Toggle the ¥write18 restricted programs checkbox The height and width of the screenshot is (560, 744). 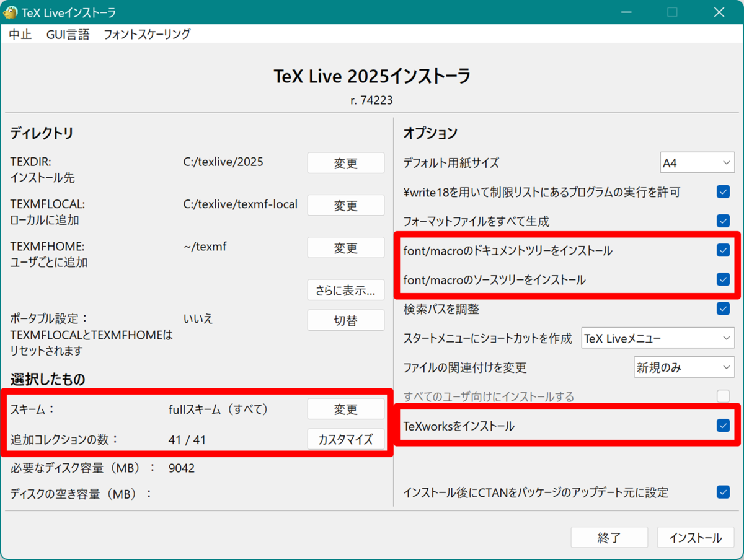tap(723, 191)
